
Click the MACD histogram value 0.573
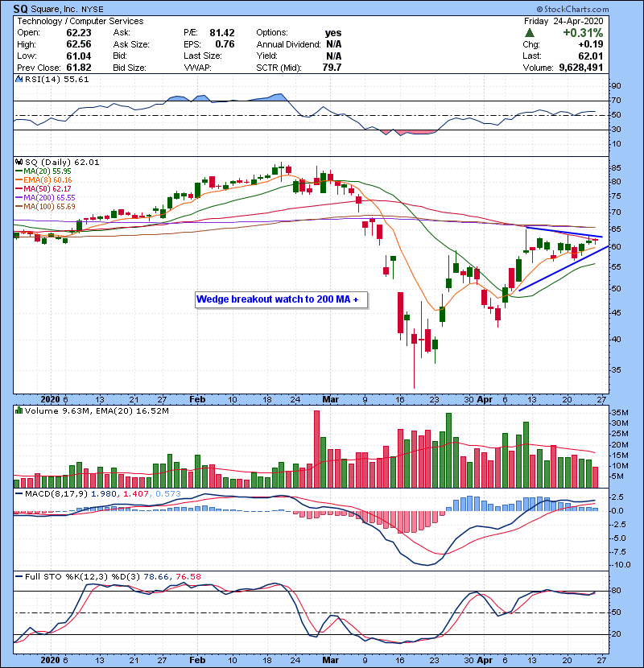(168, 494)
